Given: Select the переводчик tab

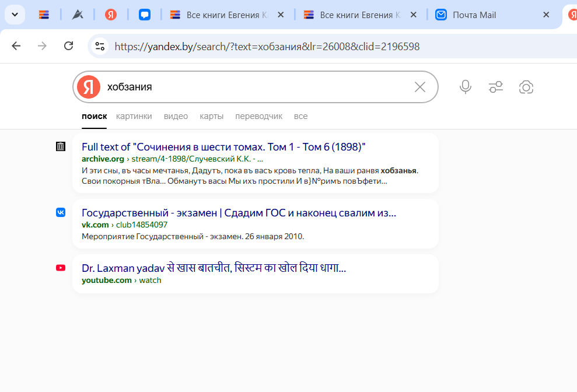Looking at the screenshot, I should (258, 116).
